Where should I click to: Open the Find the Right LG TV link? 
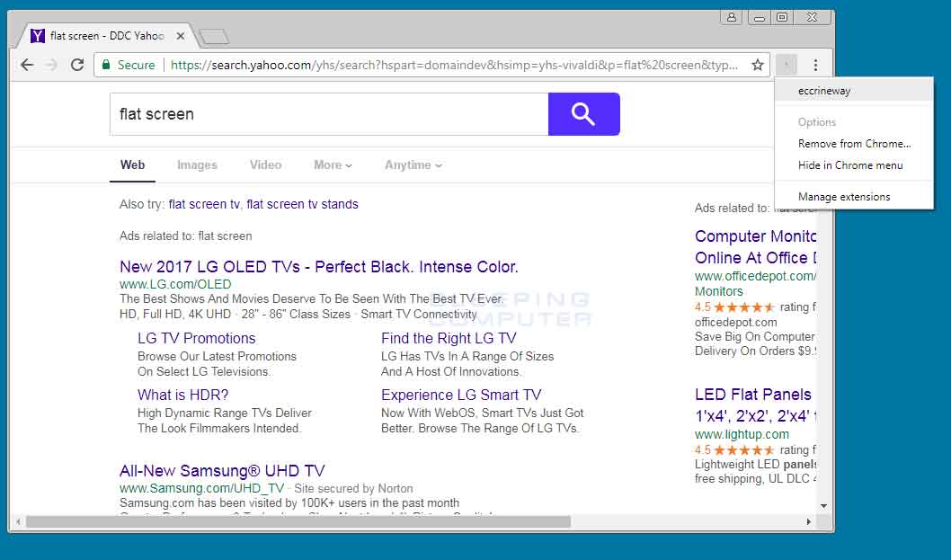449,338
